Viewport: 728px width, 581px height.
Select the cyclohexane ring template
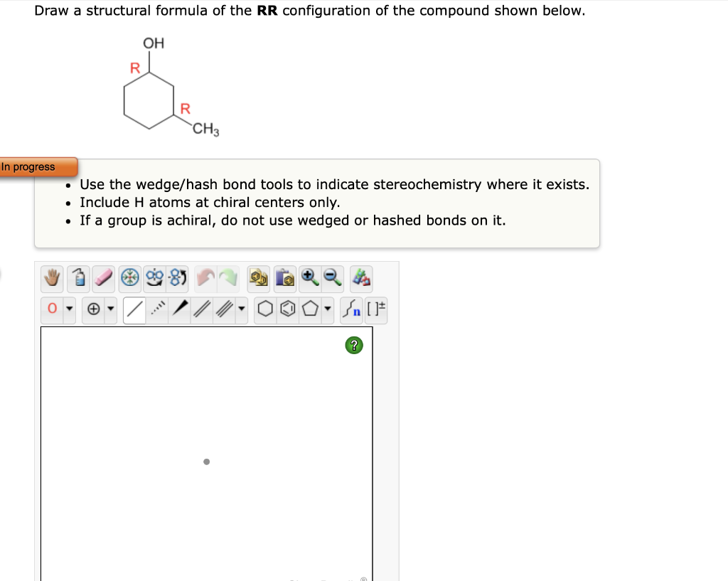tap(264, 309)
